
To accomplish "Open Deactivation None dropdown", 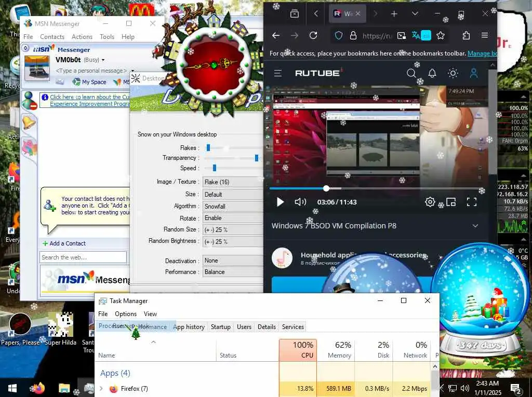I will [233, 261].
